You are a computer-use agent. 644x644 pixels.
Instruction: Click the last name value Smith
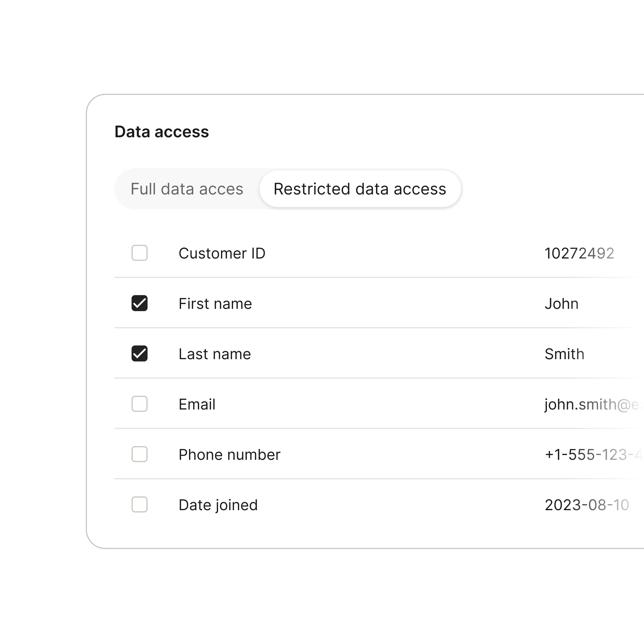coord(564,354)
